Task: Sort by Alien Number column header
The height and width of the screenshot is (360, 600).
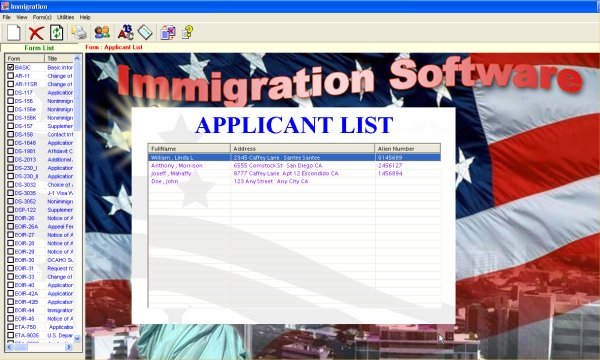Action: pos(408,148)
